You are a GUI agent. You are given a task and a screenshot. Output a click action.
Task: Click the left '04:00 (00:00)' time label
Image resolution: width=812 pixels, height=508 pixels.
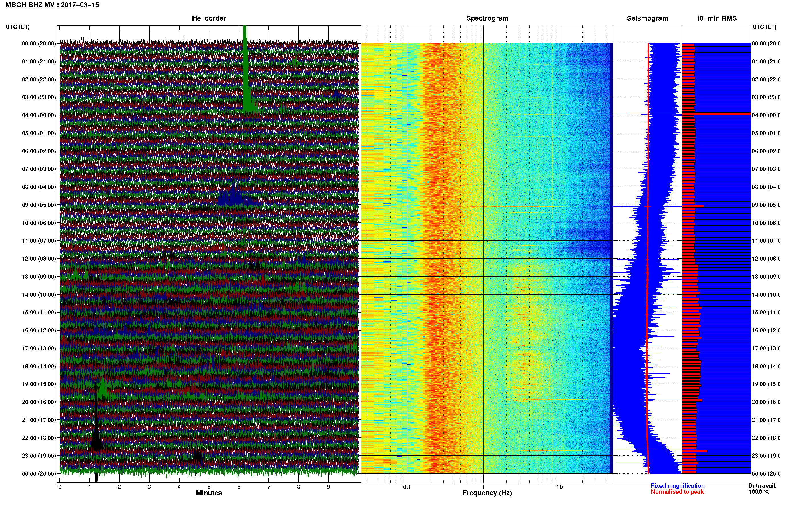tap(39, 115)
